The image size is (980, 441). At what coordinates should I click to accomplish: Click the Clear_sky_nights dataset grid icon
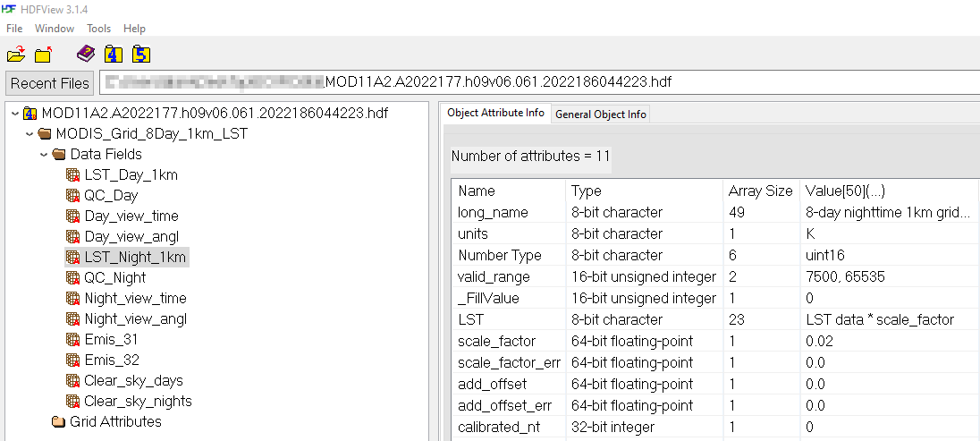click(x=73, y=402)
